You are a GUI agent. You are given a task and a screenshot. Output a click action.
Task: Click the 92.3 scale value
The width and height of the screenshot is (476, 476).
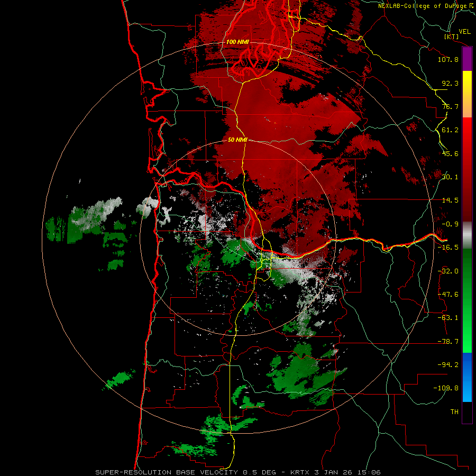[x=450, y=83]
